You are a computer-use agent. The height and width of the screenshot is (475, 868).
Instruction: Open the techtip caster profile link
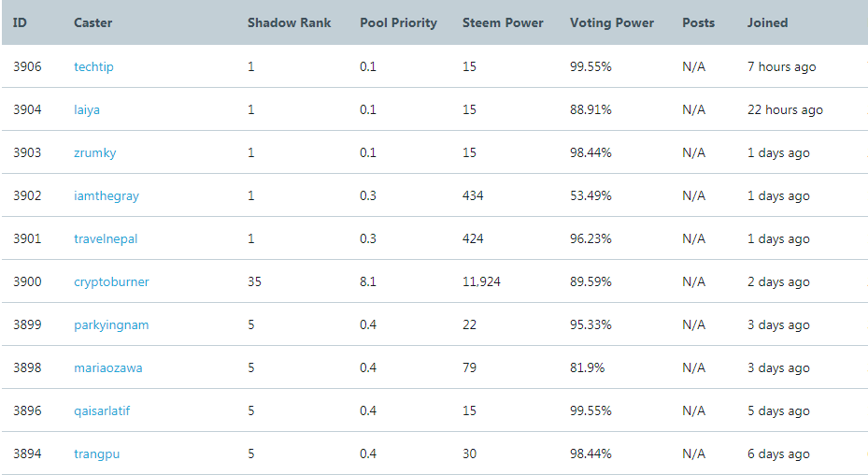point(93,67)
